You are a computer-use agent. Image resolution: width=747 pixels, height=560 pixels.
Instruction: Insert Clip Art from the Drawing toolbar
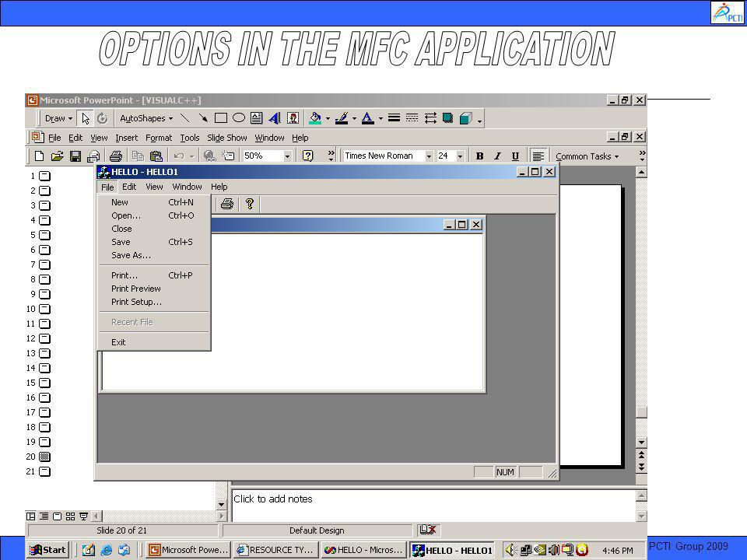[293, 118]
